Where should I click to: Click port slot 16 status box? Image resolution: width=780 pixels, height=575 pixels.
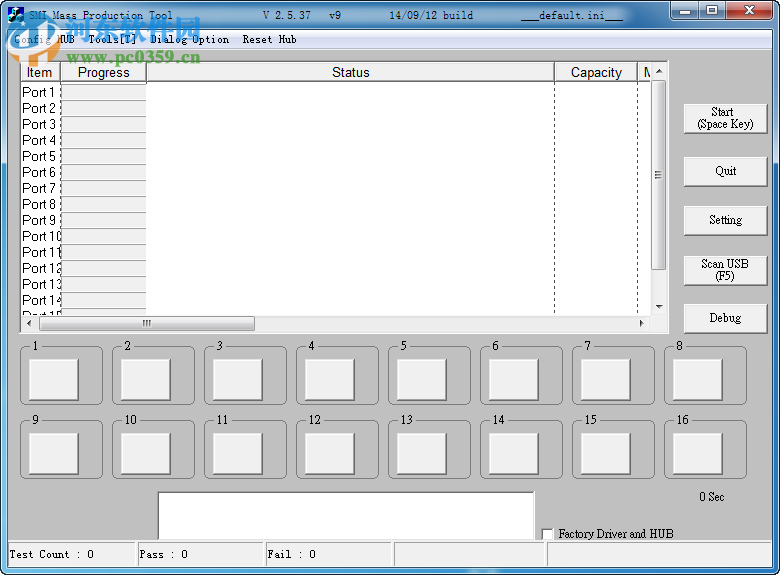pos(698,453)
